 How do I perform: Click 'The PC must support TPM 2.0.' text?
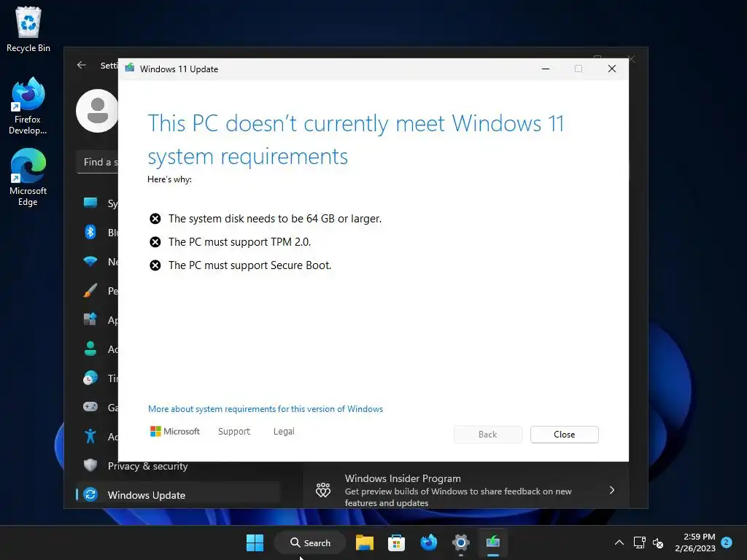pos(239,242)
